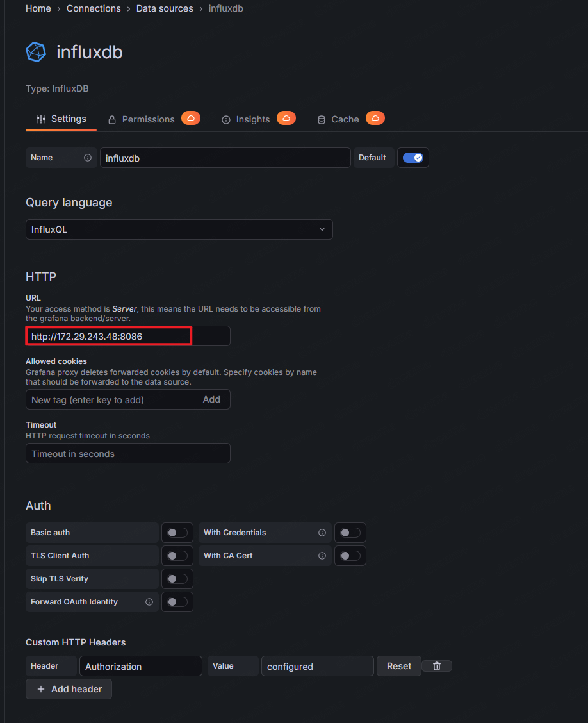Click the orange cloud badge next to Insights

tap(286, 118)
